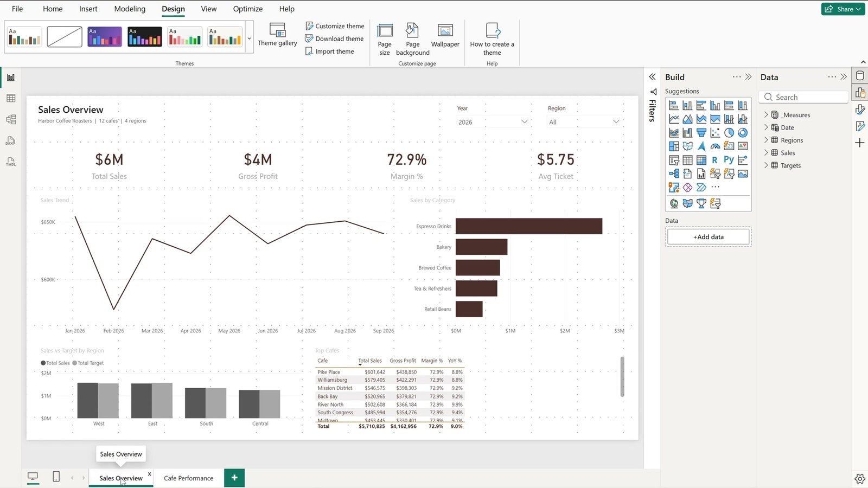Select the scatter chart visual
The height and width of the screenshot is (488, 868).
coord(715,132)
